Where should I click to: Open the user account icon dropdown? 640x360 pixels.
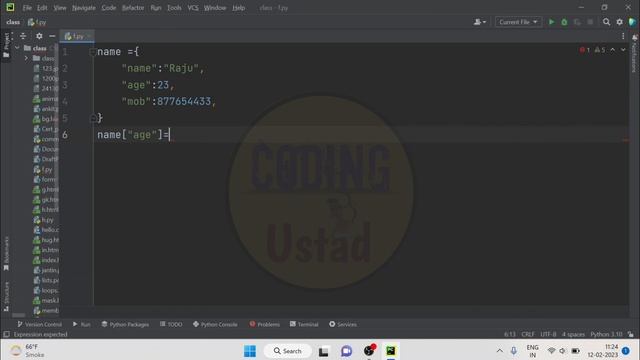480,22
